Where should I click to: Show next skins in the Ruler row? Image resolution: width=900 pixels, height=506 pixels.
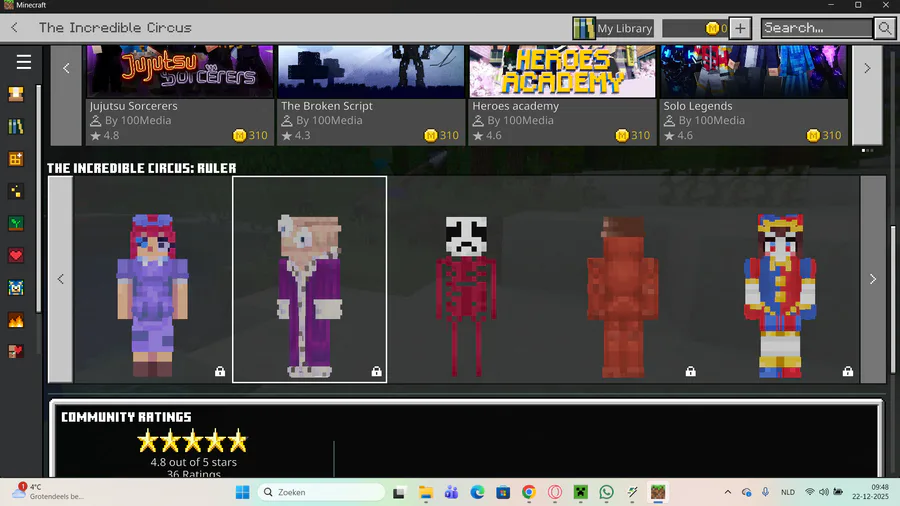click(x=872, y=279)
